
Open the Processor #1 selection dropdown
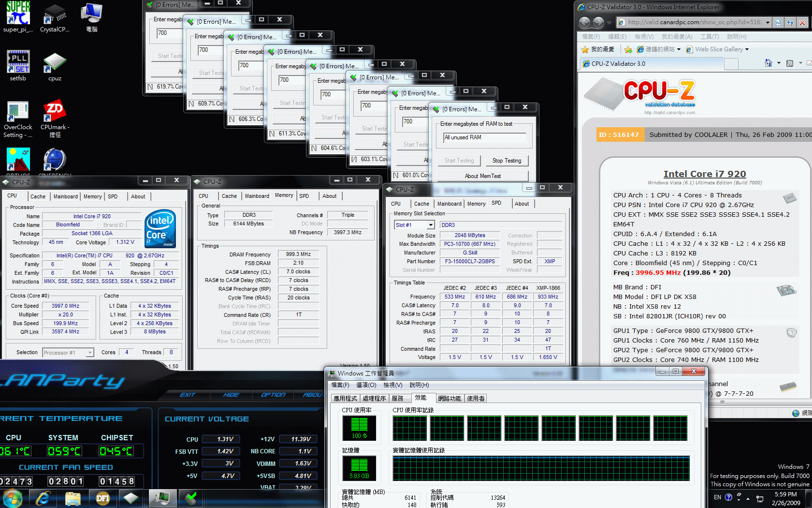90,353
